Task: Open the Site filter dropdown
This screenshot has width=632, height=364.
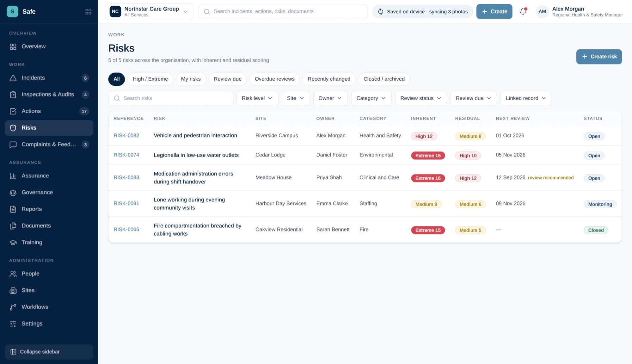Action: pyautogui.click(x=296, y=98)
